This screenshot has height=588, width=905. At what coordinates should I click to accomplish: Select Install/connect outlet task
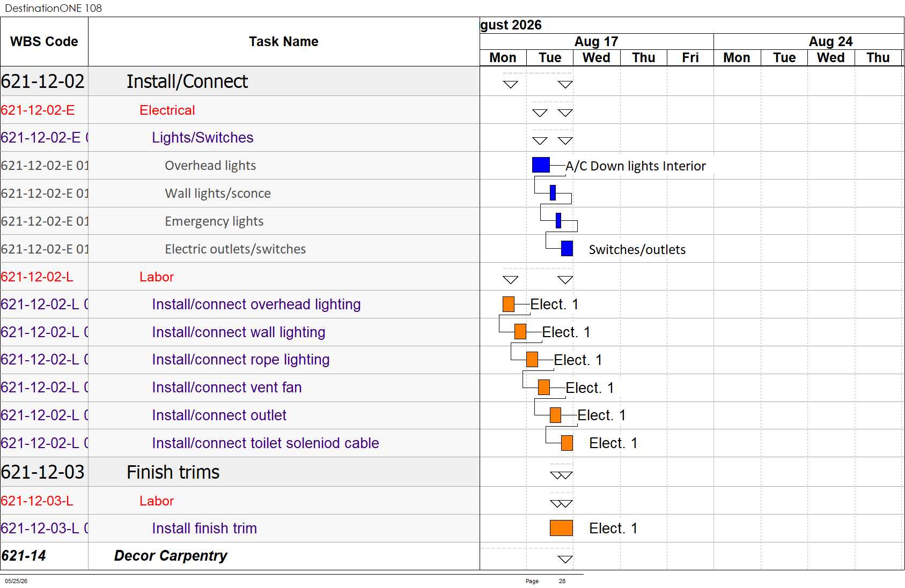pyautogui.click(x=219, y=415)
